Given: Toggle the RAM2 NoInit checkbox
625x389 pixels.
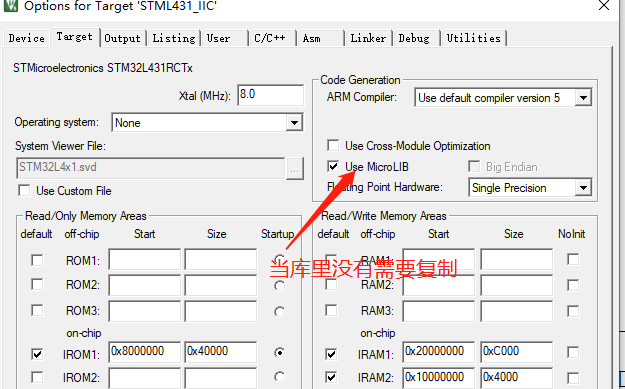Looking at the screenshot, I should (573, 285).
